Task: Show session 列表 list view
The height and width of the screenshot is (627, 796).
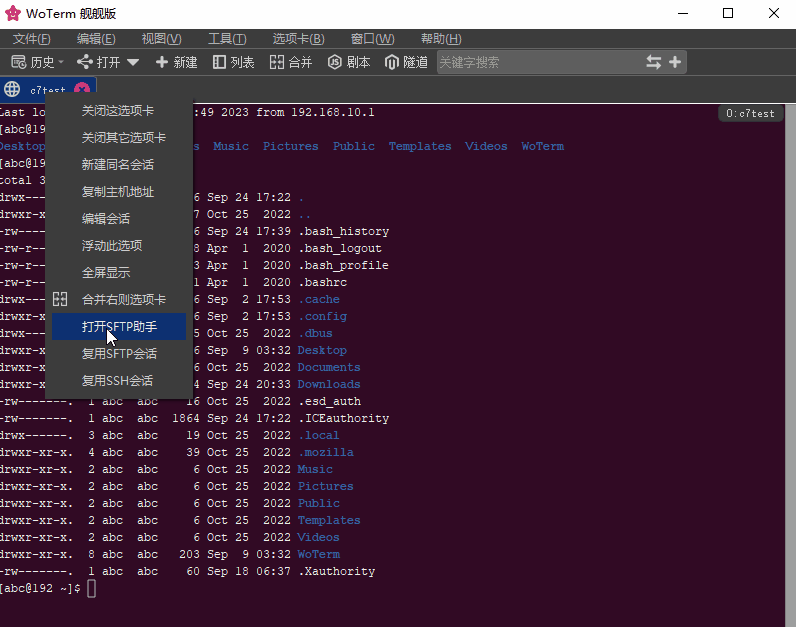Action: coord(234,62)
